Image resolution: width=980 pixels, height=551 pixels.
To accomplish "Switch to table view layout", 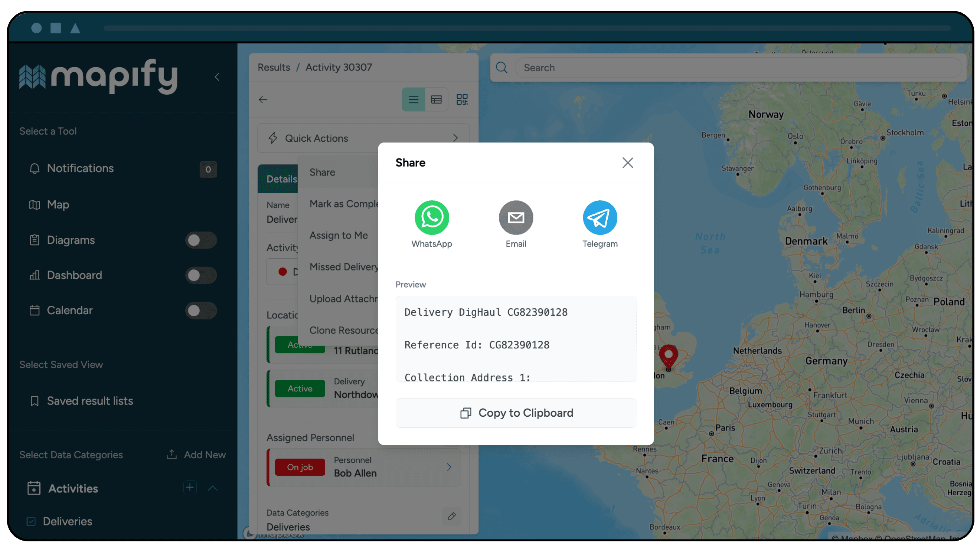I will (436, 100).
